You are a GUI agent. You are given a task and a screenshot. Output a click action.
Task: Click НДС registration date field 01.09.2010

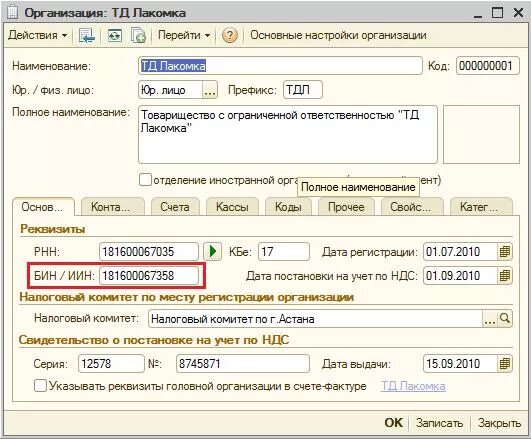461,276
